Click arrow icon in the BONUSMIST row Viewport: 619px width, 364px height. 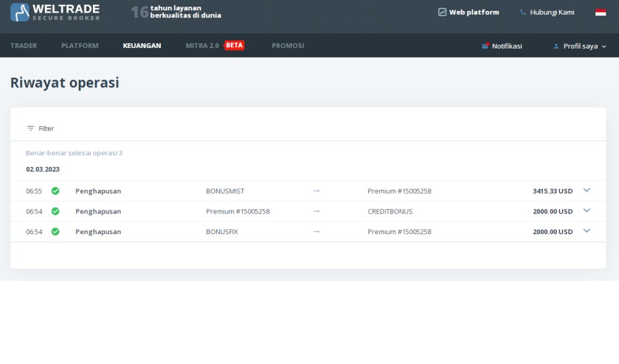(316, 191)
